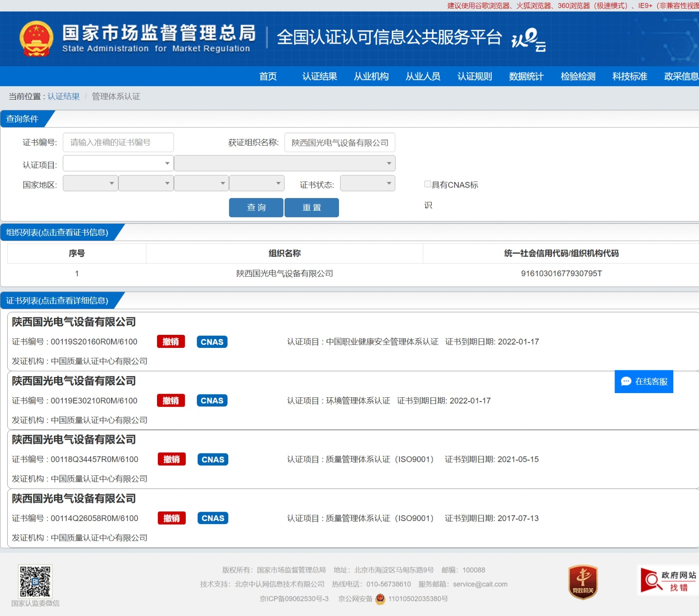Click CNAS badge for certificate 00119S20160R0M/6100
The image size is (699, 616).
[212, 342]
